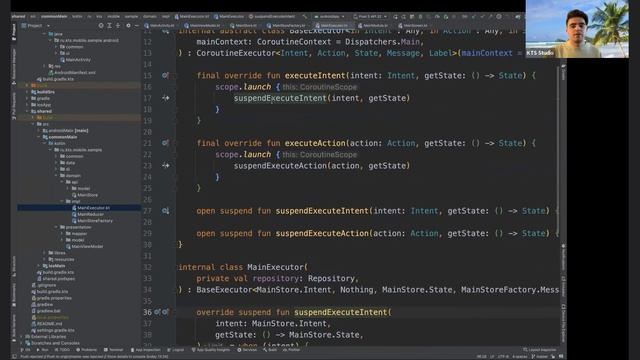This screenshot has height=360, width=640.
Task: Open Terminal tool window at bottom
Action: click(113, 350)
